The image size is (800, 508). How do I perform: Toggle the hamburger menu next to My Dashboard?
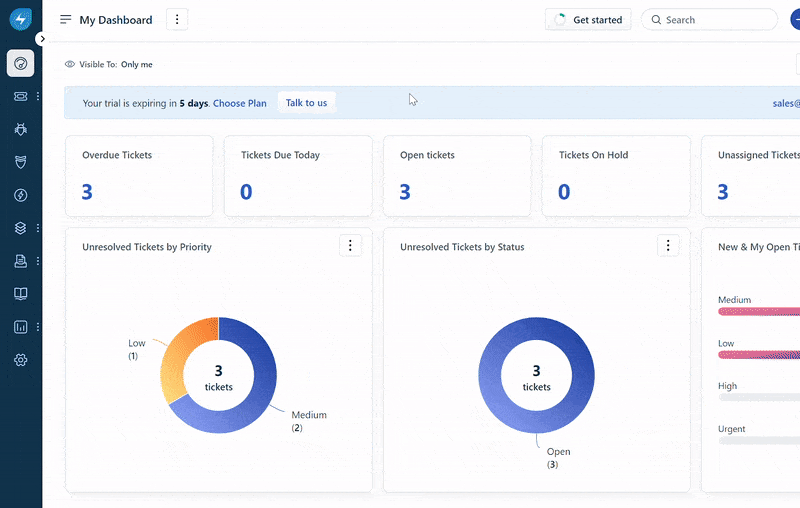pyautogui.click(x=65, y=20)
